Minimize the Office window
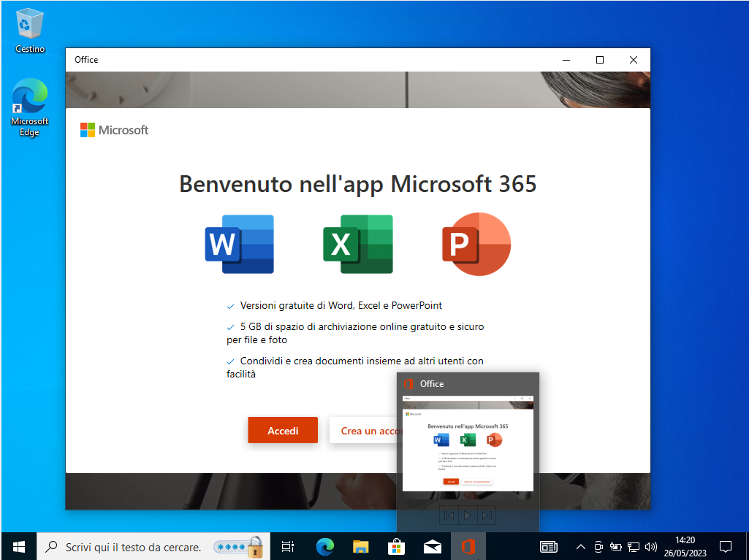Screen dimensions: 749x560 coord(566,60)
